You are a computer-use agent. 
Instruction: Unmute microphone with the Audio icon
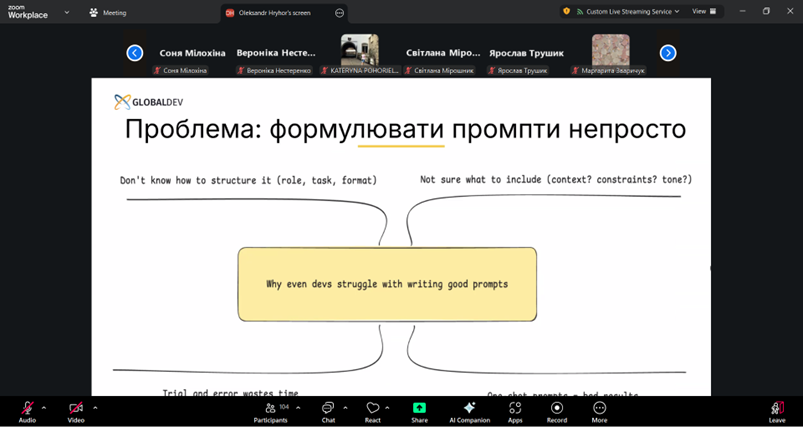[x=27, y=408]
